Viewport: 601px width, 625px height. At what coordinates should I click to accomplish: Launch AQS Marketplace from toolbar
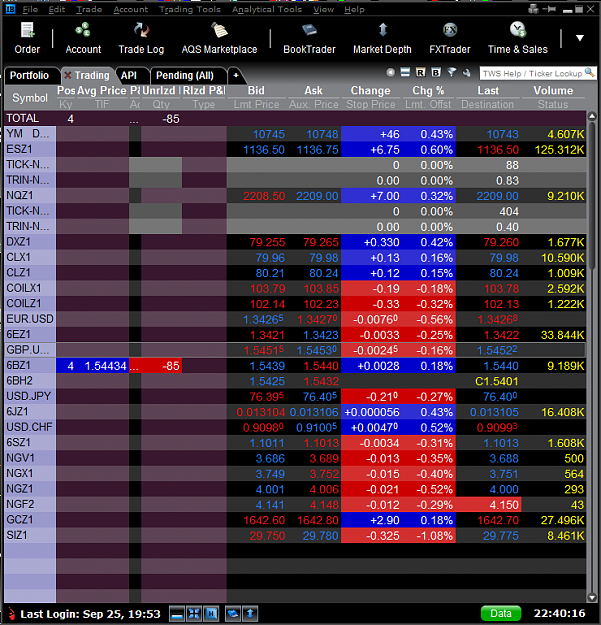pyautogui.click(x=219, y=39)
